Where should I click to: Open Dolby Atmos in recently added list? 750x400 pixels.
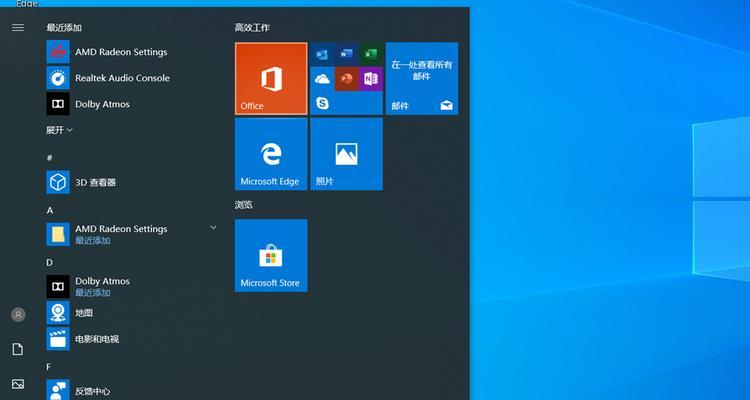point(132,104)
